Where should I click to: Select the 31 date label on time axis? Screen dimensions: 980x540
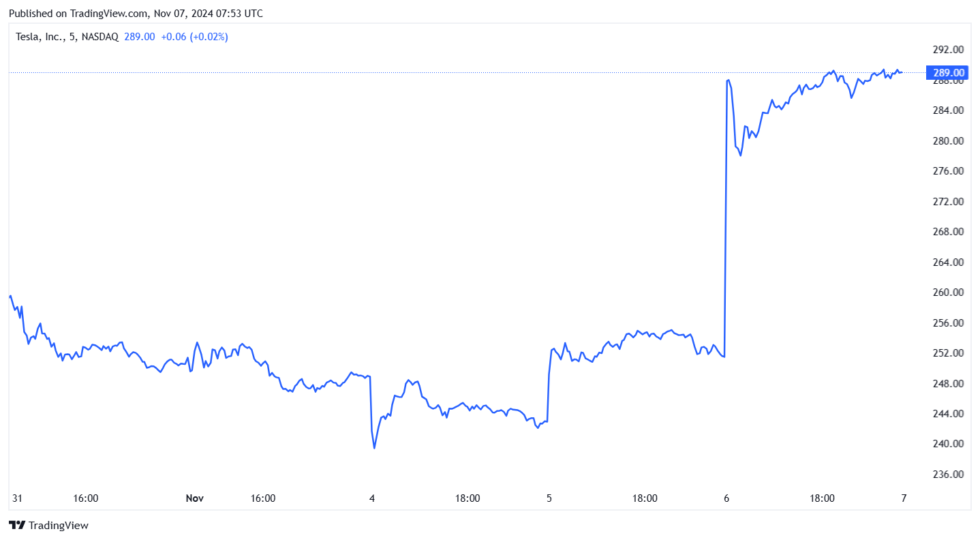point(17,498)
